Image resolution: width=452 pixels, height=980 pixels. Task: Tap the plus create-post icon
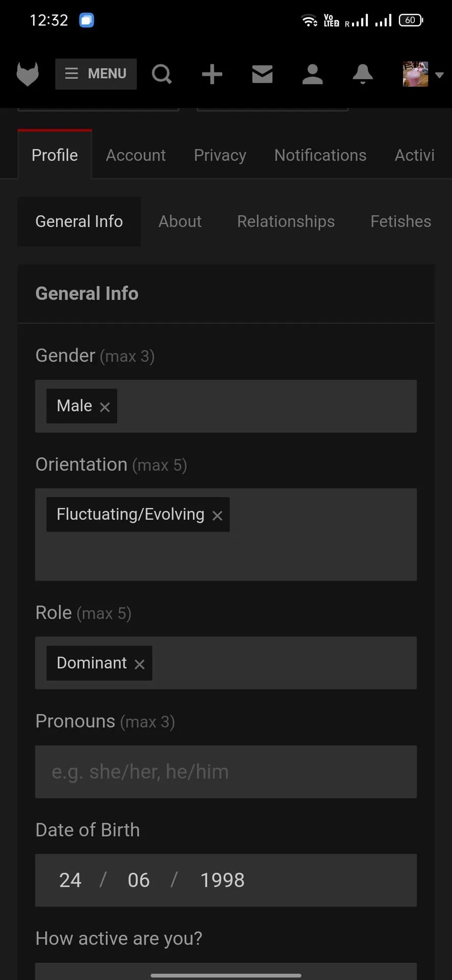pos(212,75)
